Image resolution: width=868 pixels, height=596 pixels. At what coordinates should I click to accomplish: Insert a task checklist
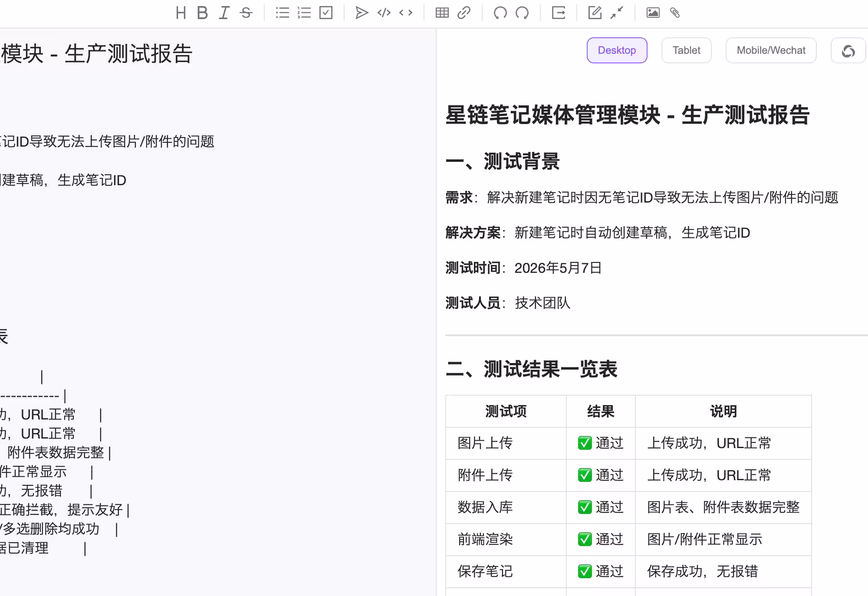tap(326, 13)
